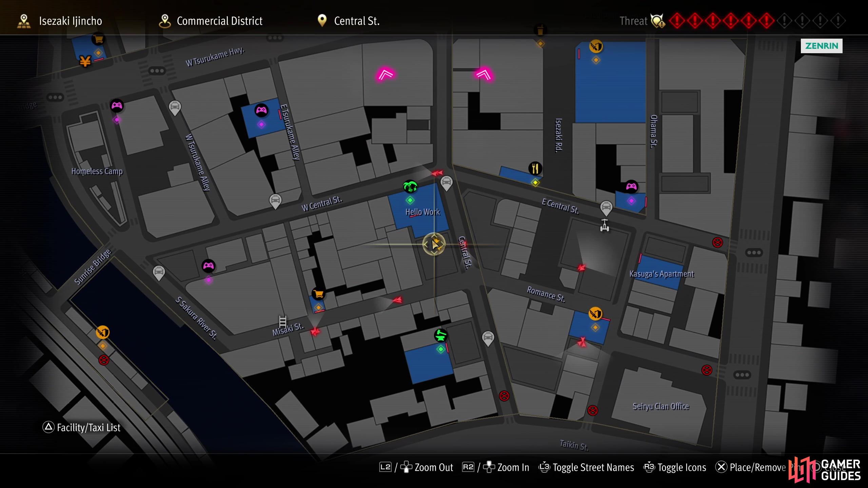
Task: Click the taxi marker beside Hello Work
Action: click(447, 183)
